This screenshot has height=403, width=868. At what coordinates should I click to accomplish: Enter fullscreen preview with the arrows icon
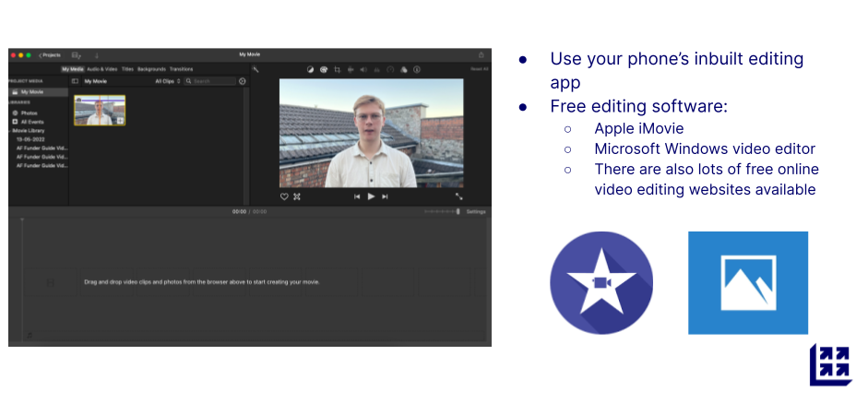(459, 196)
